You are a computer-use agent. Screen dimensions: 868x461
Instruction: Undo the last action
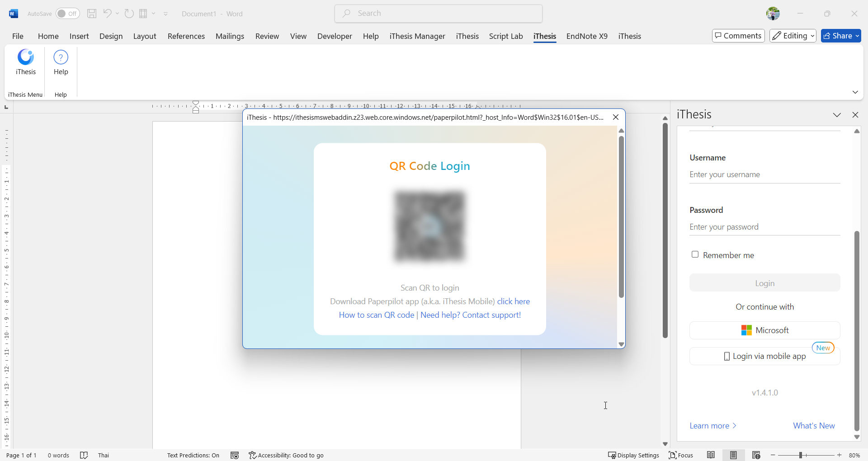pyautogui.click(x=107, y=14)
